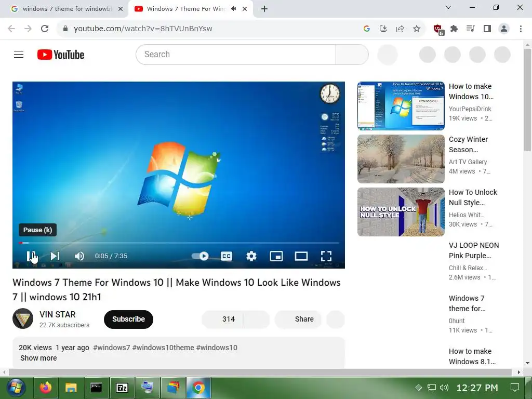
Task: Open the tab search dropdown chevron
Action: (x=448, y=7)
